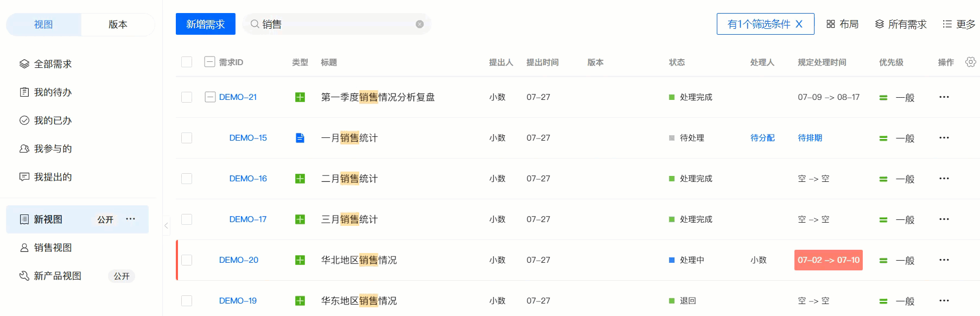Screen dimensions: 980x316
Task: Click the column settings gear icon
Action: coord(970,62)
